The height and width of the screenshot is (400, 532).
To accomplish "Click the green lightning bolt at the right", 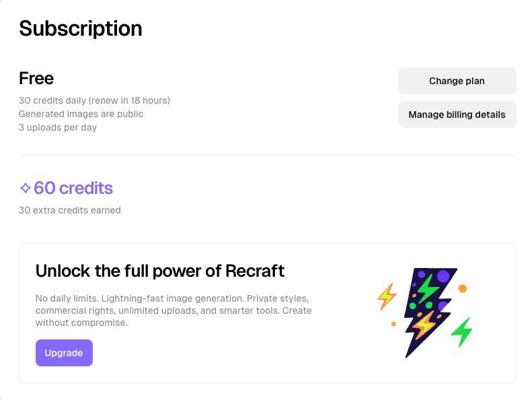I will (461, 331).
